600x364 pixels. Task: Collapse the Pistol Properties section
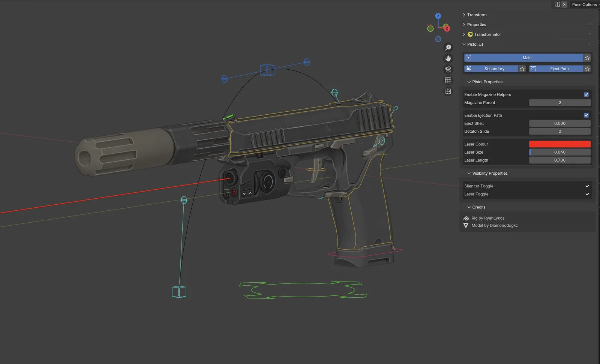[x=469, y=82]
